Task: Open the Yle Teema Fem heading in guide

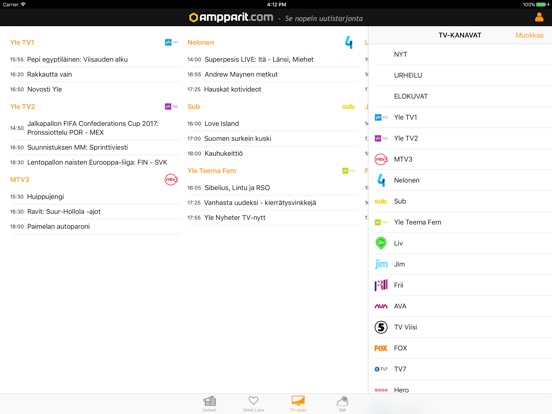Action: point(212,171)
